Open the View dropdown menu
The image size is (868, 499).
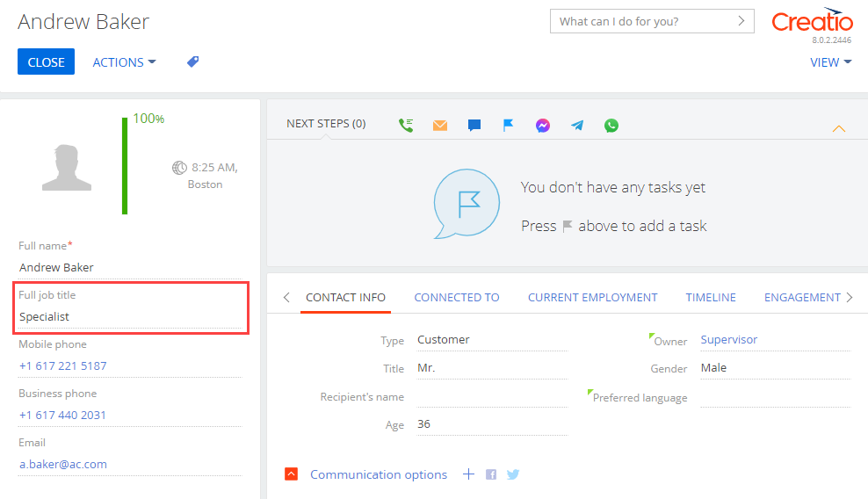coord(830,62)
